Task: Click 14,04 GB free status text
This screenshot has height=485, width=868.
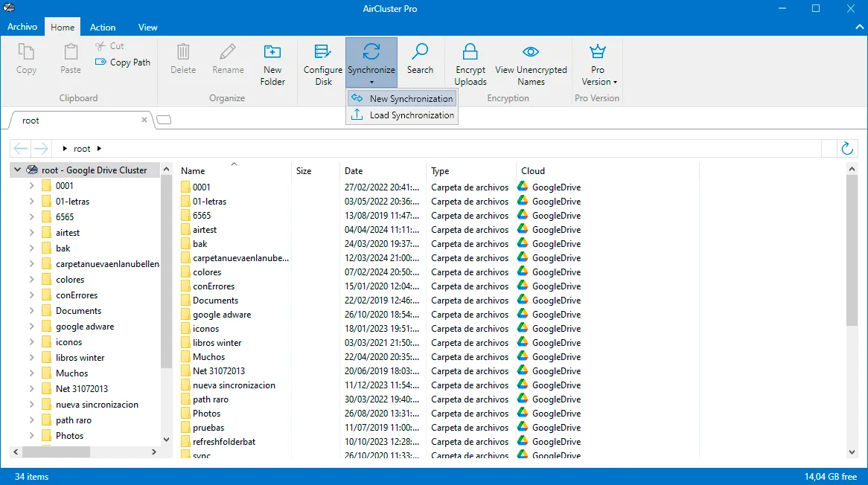Action: (830, 477)
